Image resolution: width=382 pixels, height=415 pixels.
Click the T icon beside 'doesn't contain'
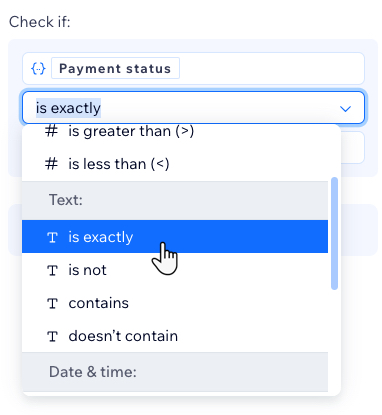tap(53, 336)
